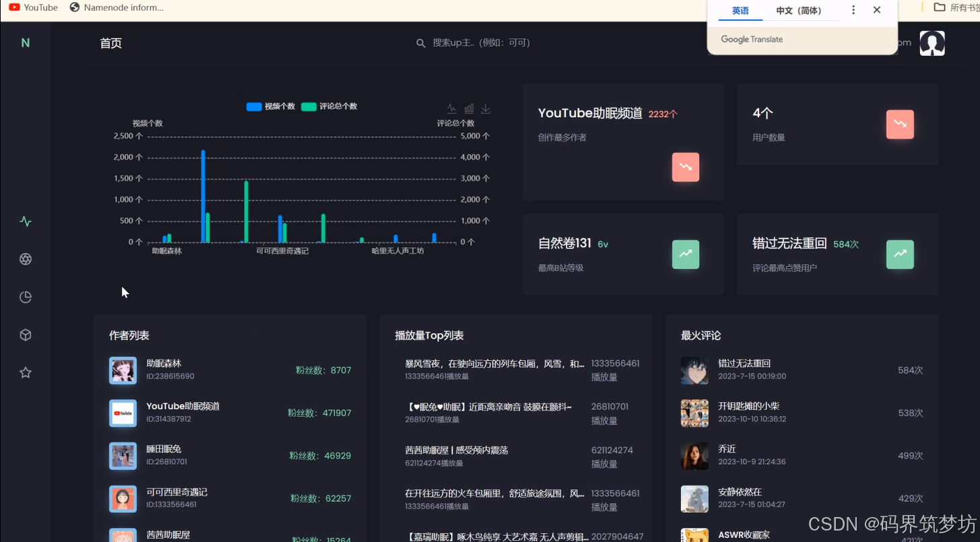Click the downtrend icon on 用户数量 card
The height and width of the screenshot is (542, 980).
900,125
